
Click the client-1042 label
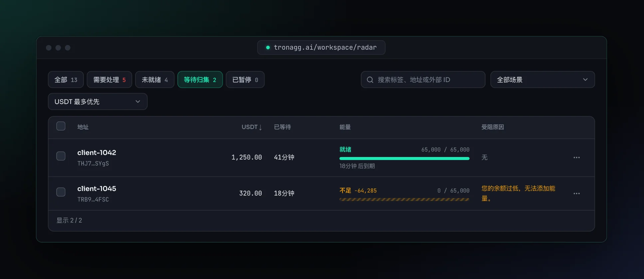pos(97,153)
